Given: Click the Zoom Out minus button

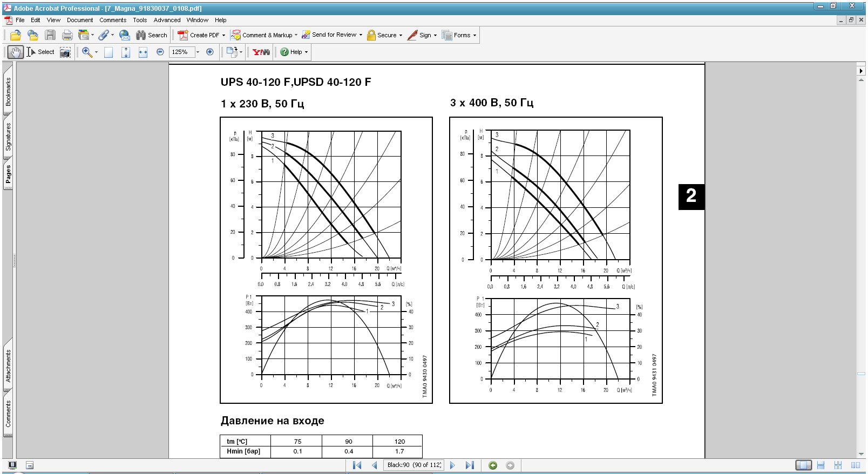Looking at the screenshot, I should point(160,52).
